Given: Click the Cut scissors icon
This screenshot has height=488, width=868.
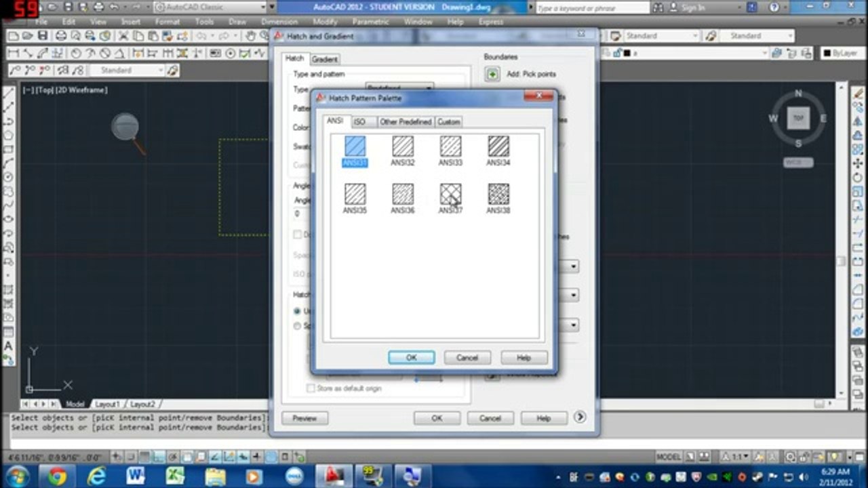Looking at the screenshot, I should (x=125, y=36).
